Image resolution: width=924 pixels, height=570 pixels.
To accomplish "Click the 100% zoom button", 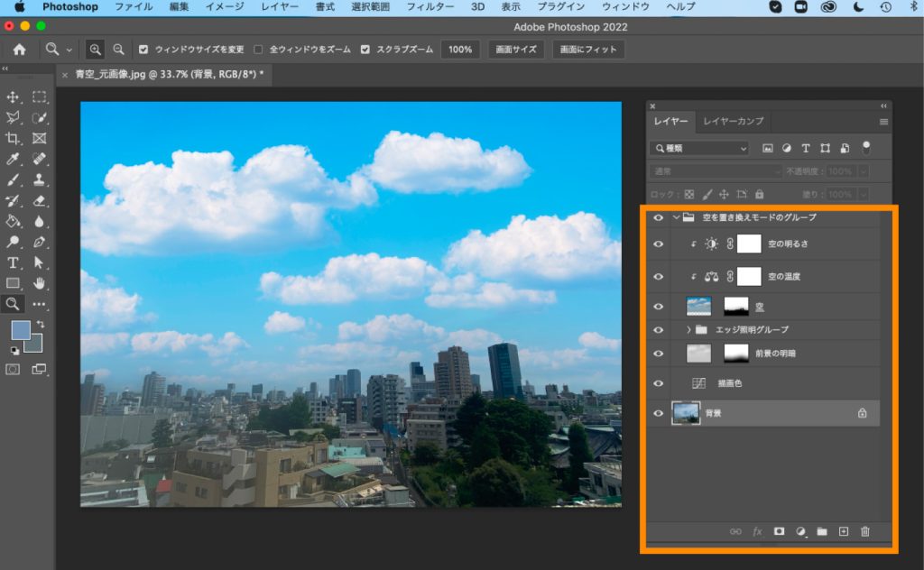I will pyautogui.click(x=460, y=50).
